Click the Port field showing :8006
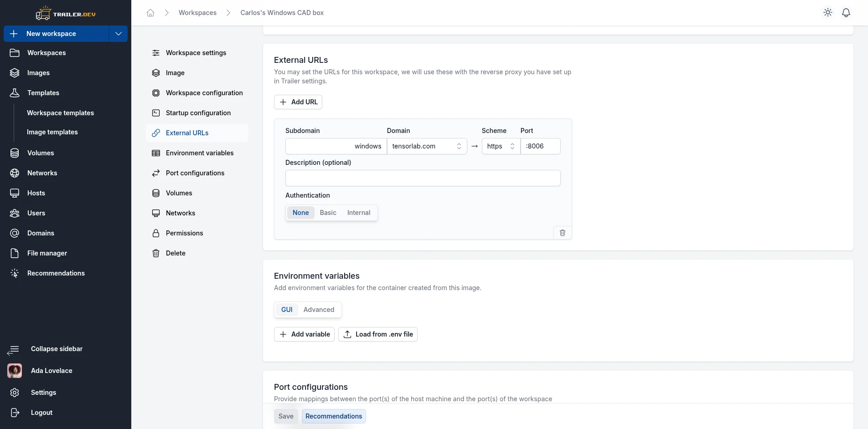 (x=541, y=146)
